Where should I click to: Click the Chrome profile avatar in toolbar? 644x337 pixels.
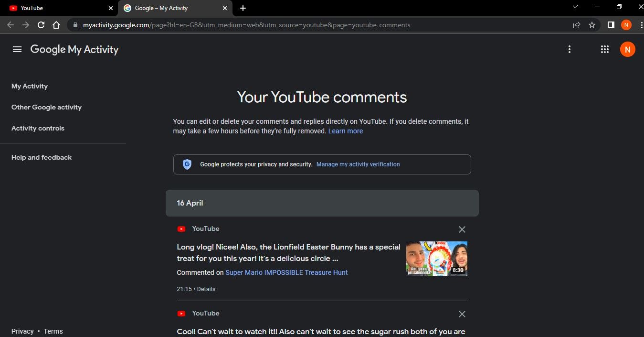coord(626,25)
